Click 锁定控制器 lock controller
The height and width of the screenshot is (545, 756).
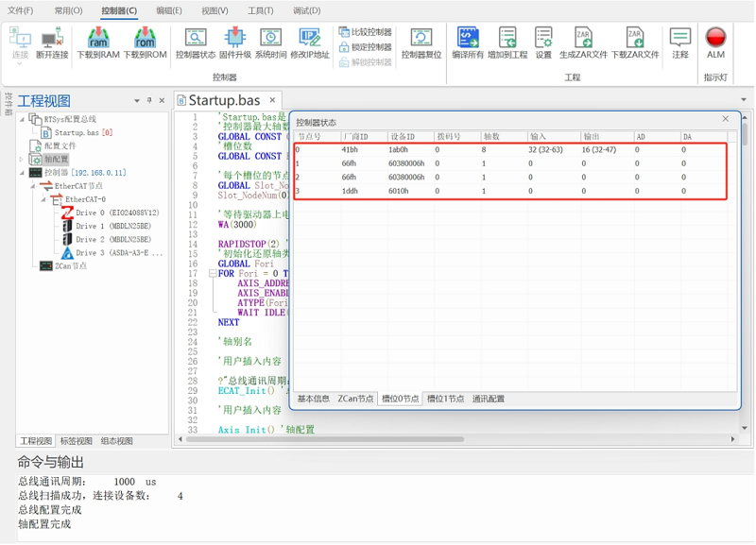click(365, 46)
